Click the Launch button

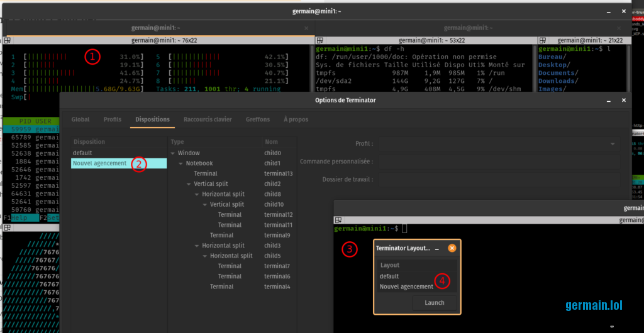coord(434,303)
